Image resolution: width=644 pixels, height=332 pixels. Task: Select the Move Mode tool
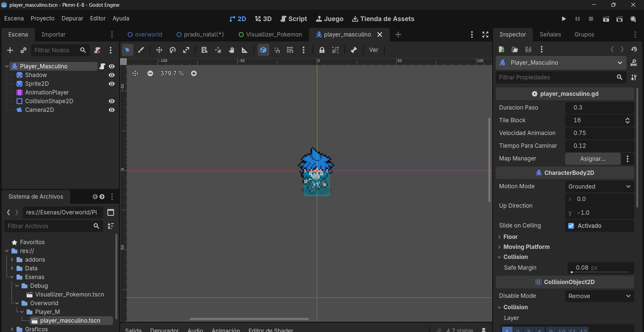tap(159, 50)
